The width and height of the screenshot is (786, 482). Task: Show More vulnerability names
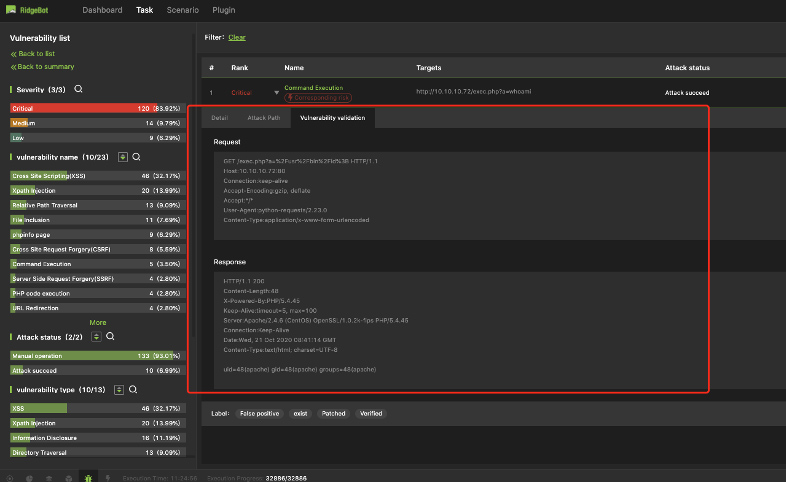(x=98, y=323)
